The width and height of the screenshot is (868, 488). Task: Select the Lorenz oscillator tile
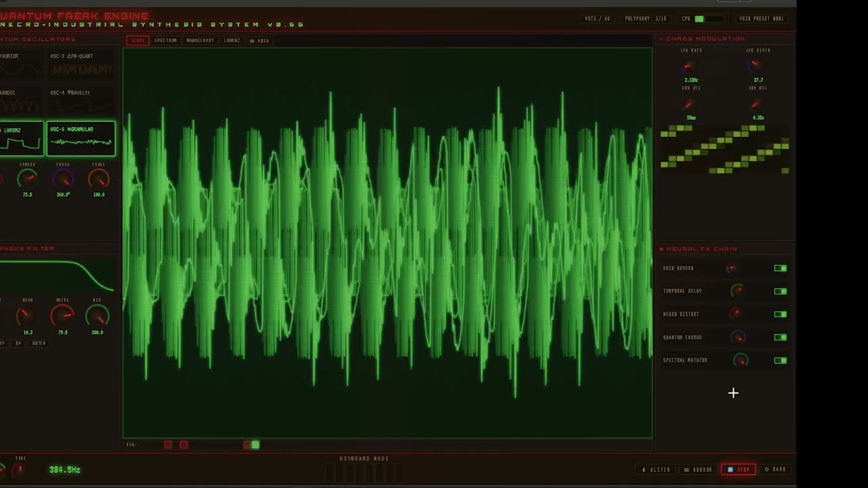coord(21,138)
